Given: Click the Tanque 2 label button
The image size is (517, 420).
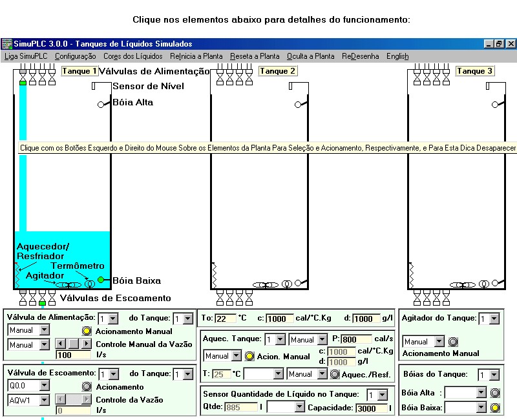Looking at the screenshot, I should click(x=278, y=71).
